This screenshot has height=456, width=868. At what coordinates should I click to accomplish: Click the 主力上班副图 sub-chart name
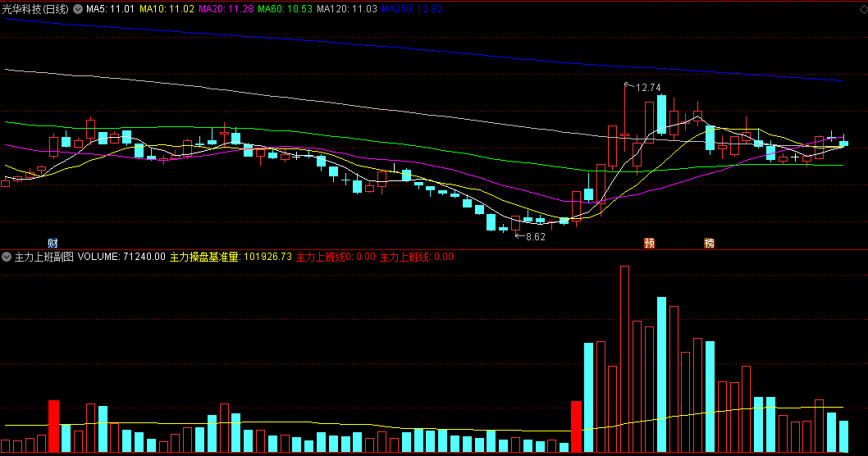(x=43, y=257)
